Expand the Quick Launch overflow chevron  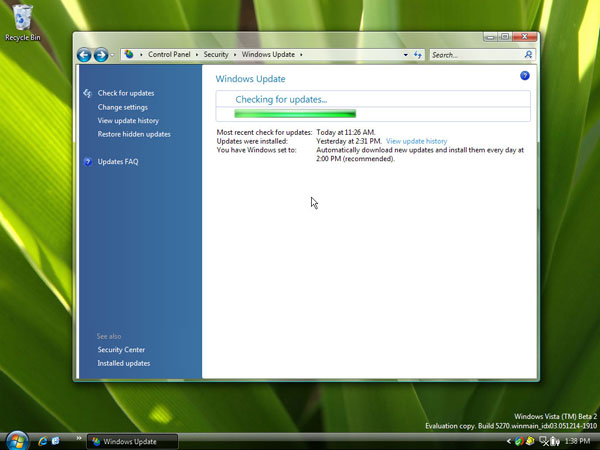tap(79, 438)
